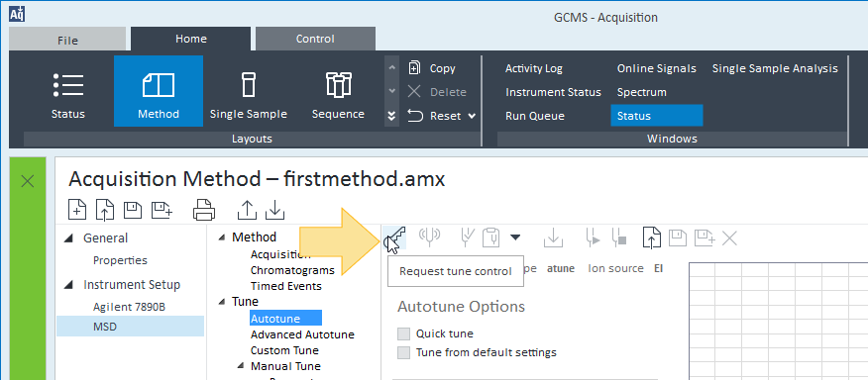Click the save method floppy icon
The height and width of the screenshot is (380, 868).
pos(133,210)
